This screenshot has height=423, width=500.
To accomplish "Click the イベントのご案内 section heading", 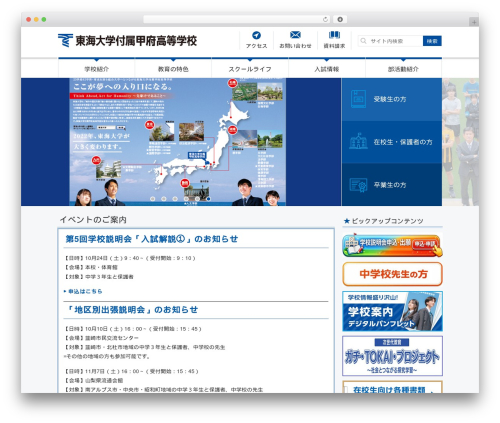I will tap(93, 220).
